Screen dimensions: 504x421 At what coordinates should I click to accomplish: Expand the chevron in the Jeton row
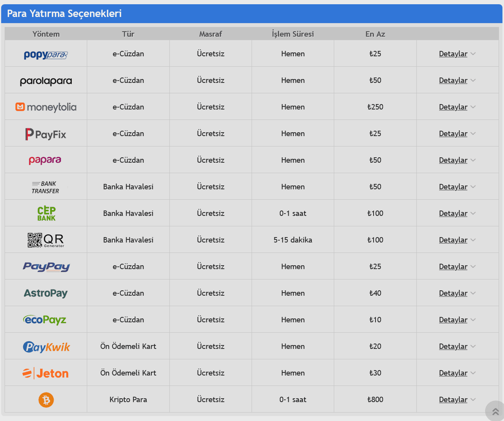tap(473, 373)
